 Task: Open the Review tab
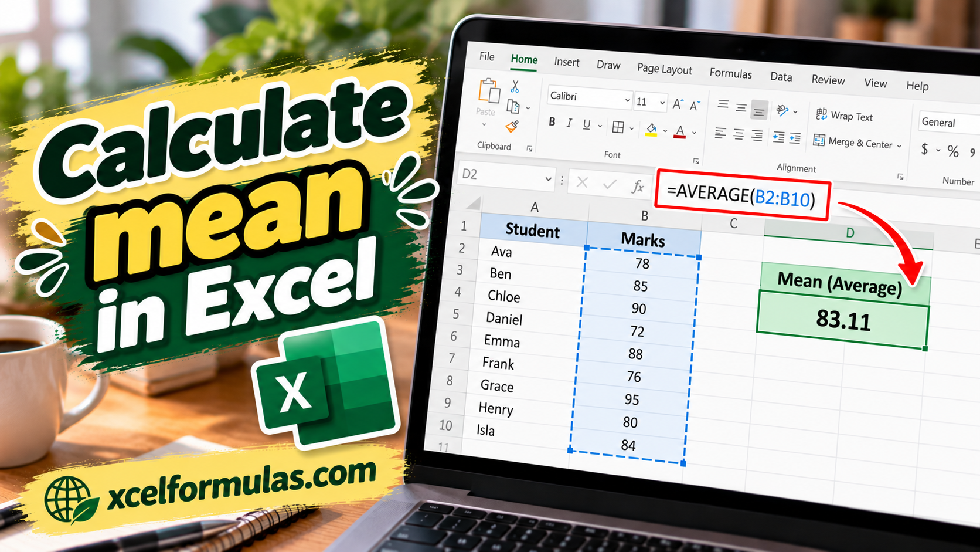[828, 80]
